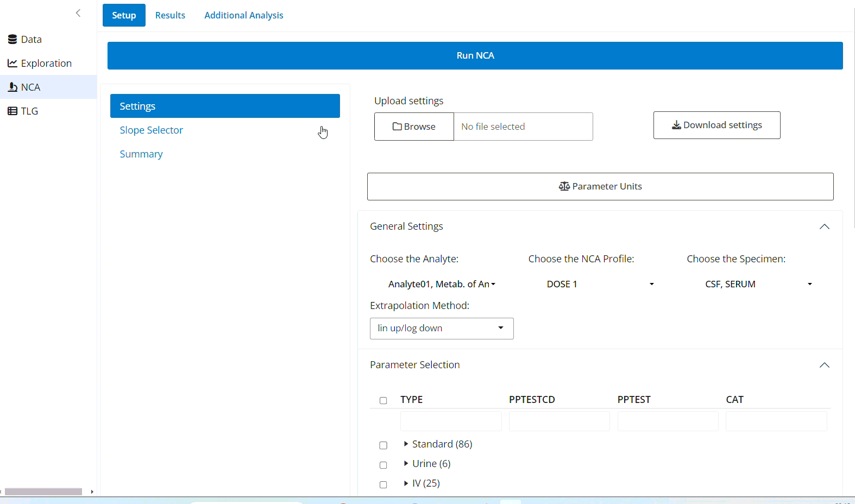Check the Urine (6) parameter group checkbox
Screen dimensions: 855x504
[x=384, y=465]
